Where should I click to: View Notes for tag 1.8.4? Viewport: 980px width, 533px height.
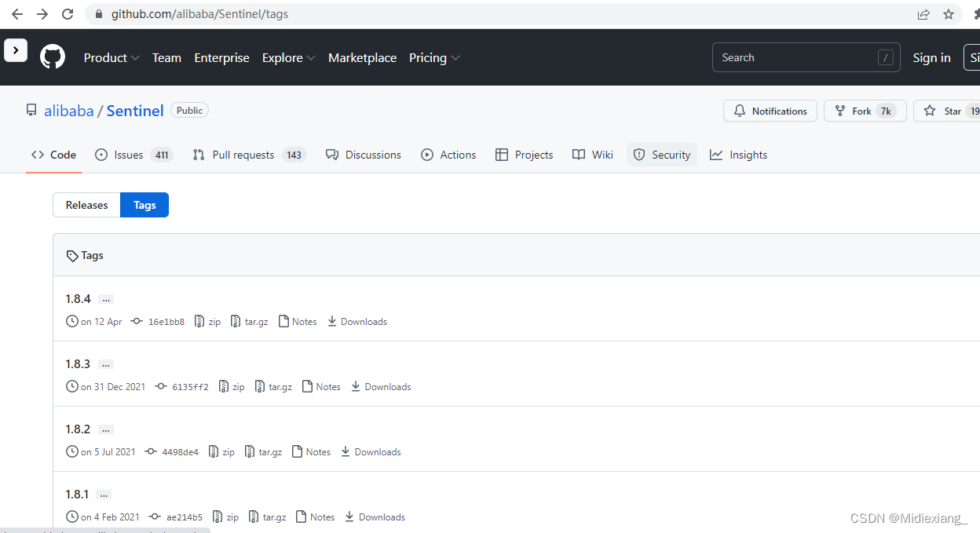click(298, 322)
